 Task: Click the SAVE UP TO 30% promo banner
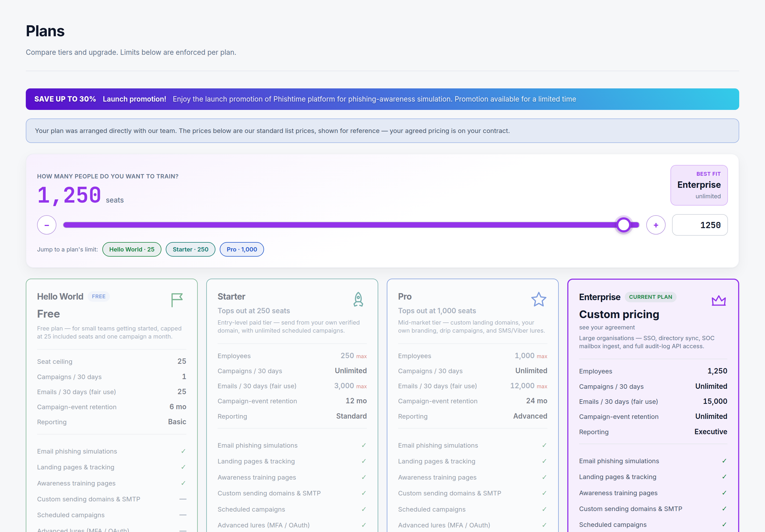click(382, 99)
